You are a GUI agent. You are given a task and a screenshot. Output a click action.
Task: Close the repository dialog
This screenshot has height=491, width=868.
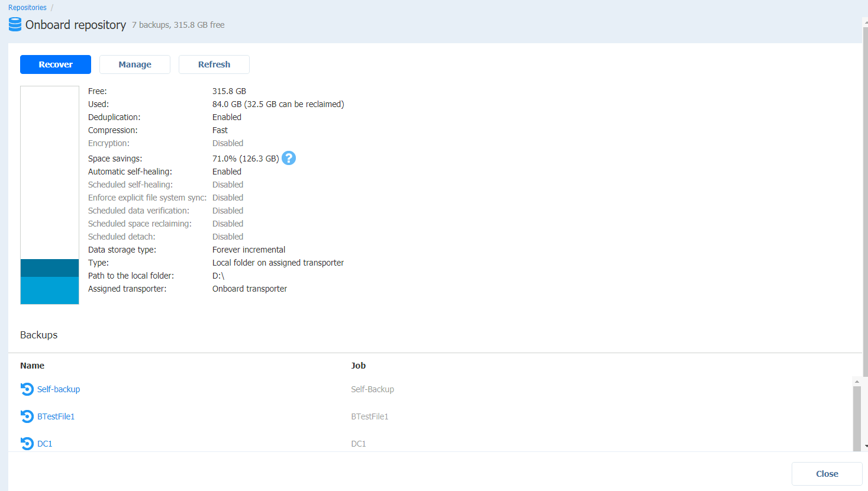(827, 474)
